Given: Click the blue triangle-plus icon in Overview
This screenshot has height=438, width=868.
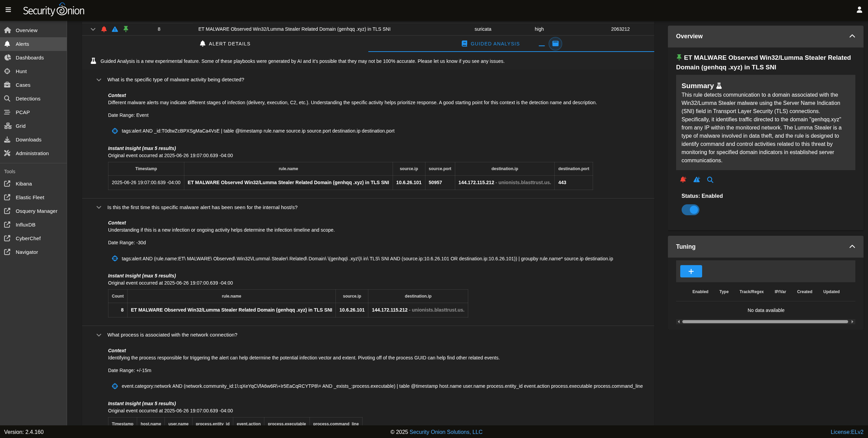Looking at the screenshot, I should pos(697,179).
